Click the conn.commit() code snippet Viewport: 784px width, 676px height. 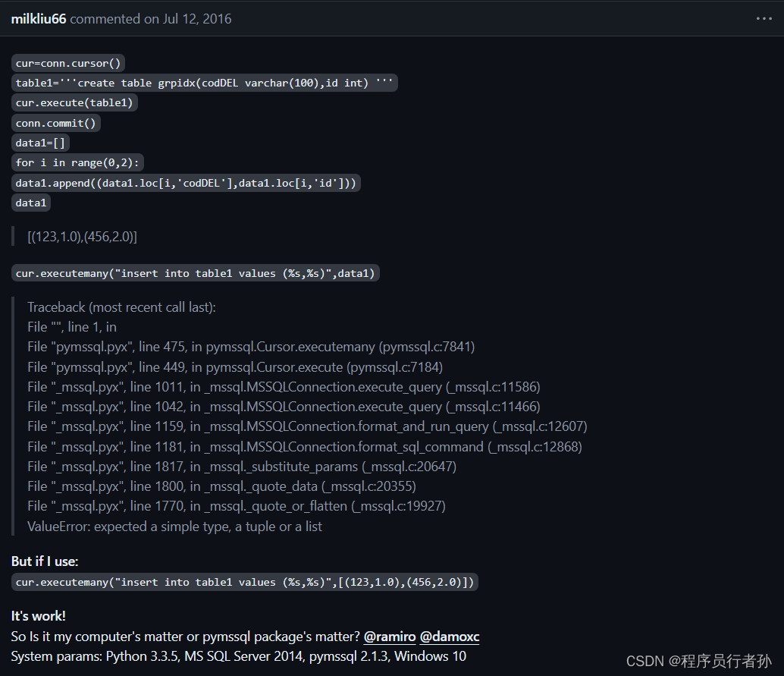[x=55, y=122]
